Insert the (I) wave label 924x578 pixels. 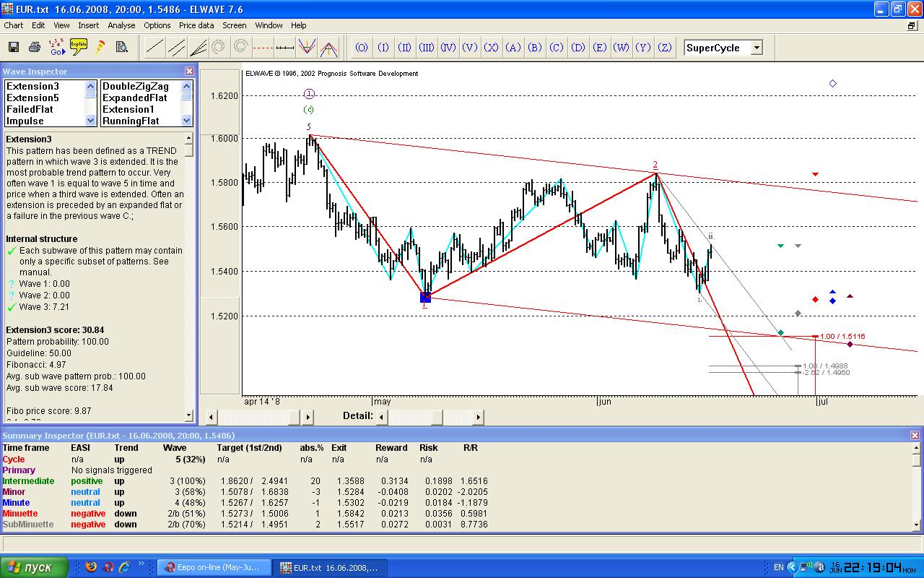383,48
